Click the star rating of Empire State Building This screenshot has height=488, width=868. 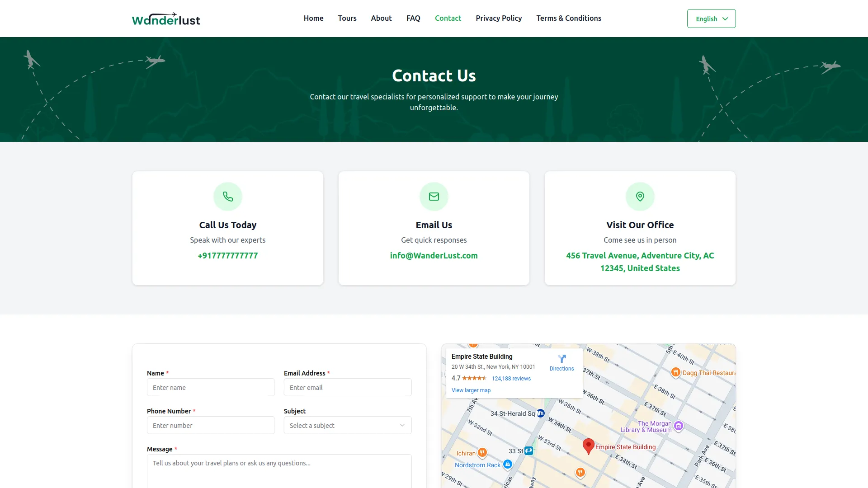click(x=473, y=378)
